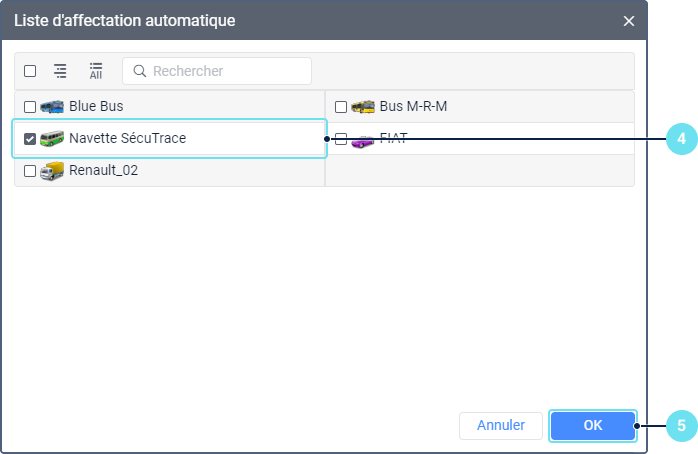Click the 'All' list toolbar icon
Viewport: 698px width, 454px height.
96,71
